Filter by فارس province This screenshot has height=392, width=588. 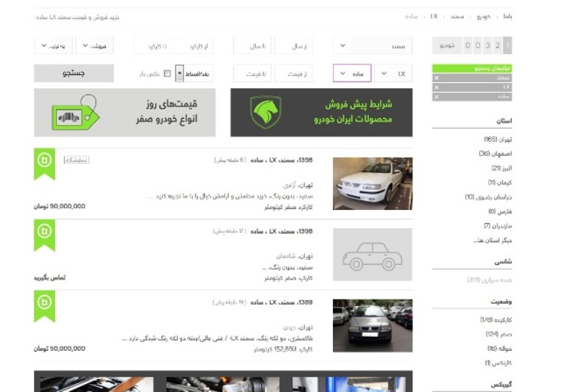coord(500,211)
